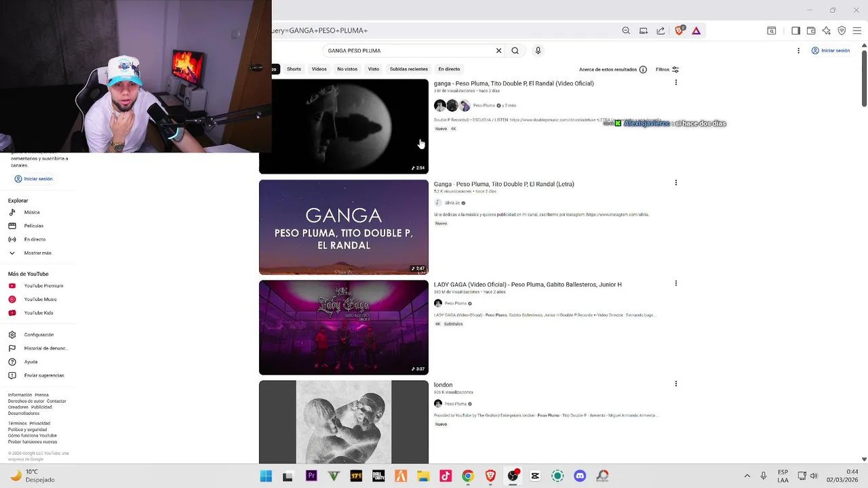Start voice search with the microphone icon
Image resolution: width=868 pixels, height=488 pixels.
538,51
